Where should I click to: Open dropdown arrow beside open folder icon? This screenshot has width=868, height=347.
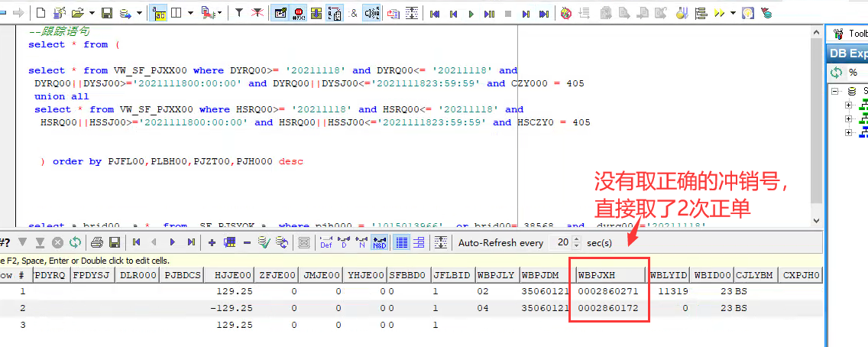pyautogui.click(x=92, y=13)
